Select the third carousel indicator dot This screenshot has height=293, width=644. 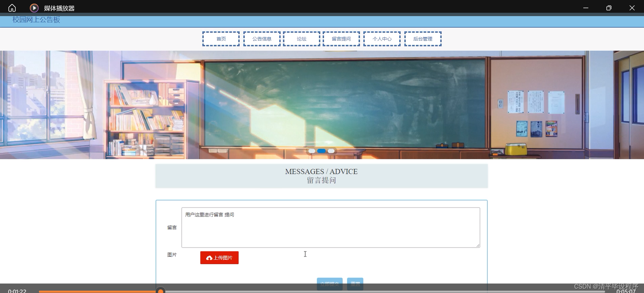pyautogui.click(x=331, y=151)
